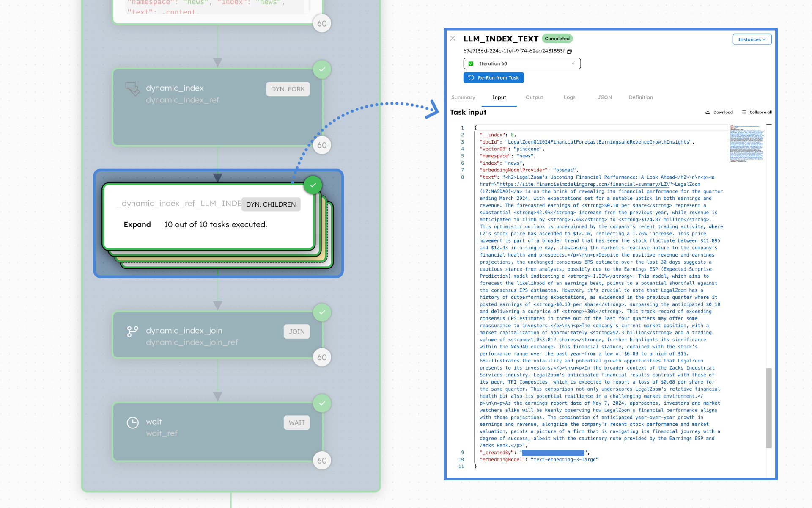Copy the task ID using the copy icon
This screenshot has width=812, height=508.
click(570, 51)
